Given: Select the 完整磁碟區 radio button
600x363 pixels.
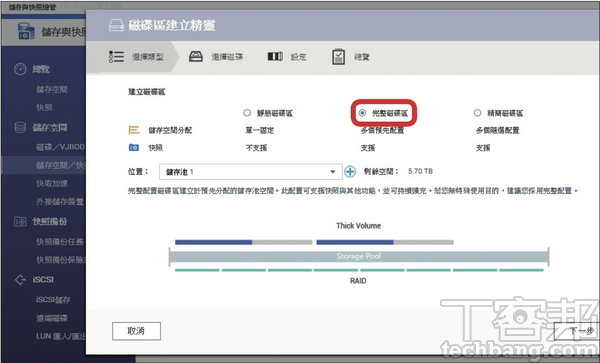Looking at the screenshot, I should (x=362, y=113).
